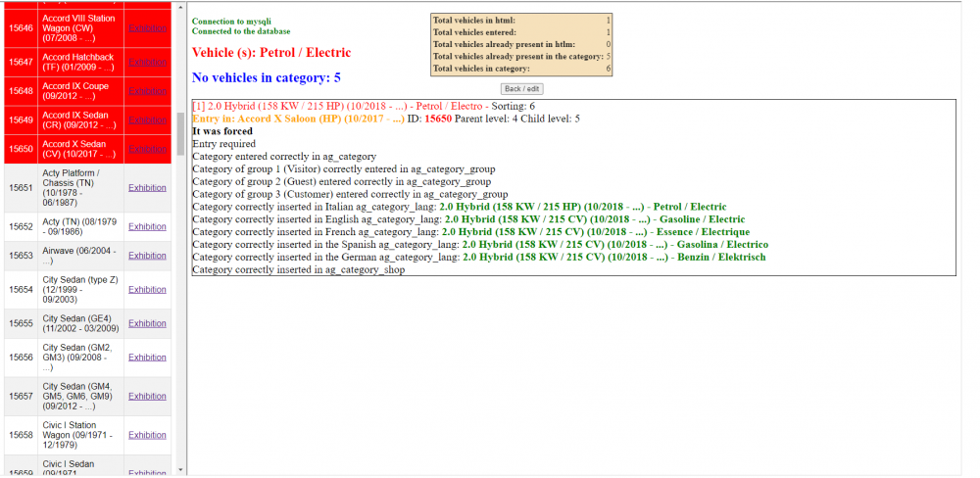Click 'Accord VIII Station Wagon (CW)' cell
Image resolution: width=980 pixels, height=478 pixels.
pos(80,28)
